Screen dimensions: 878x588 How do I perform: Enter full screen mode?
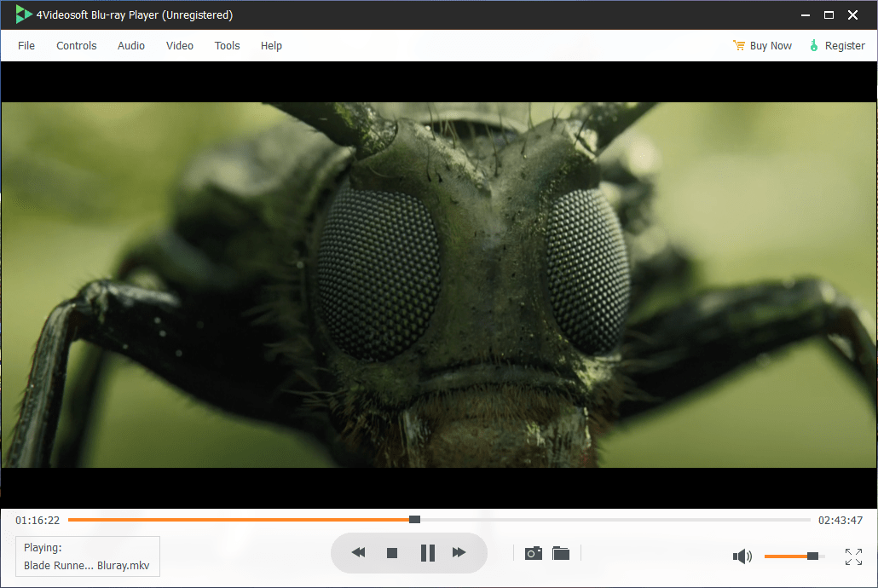click(x=853, y=556)
